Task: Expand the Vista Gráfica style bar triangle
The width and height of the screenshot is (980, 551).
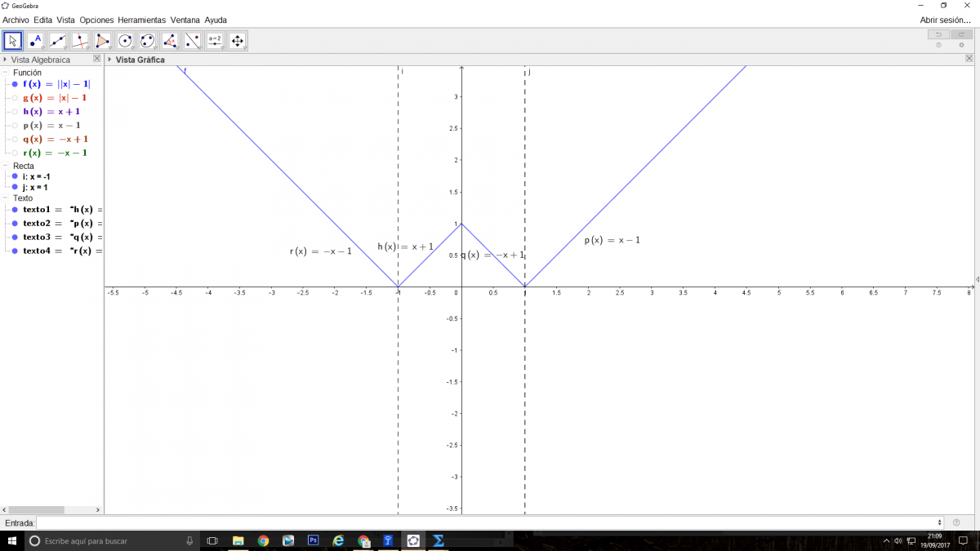Action: pyautogui.click(x=110, y=60)
